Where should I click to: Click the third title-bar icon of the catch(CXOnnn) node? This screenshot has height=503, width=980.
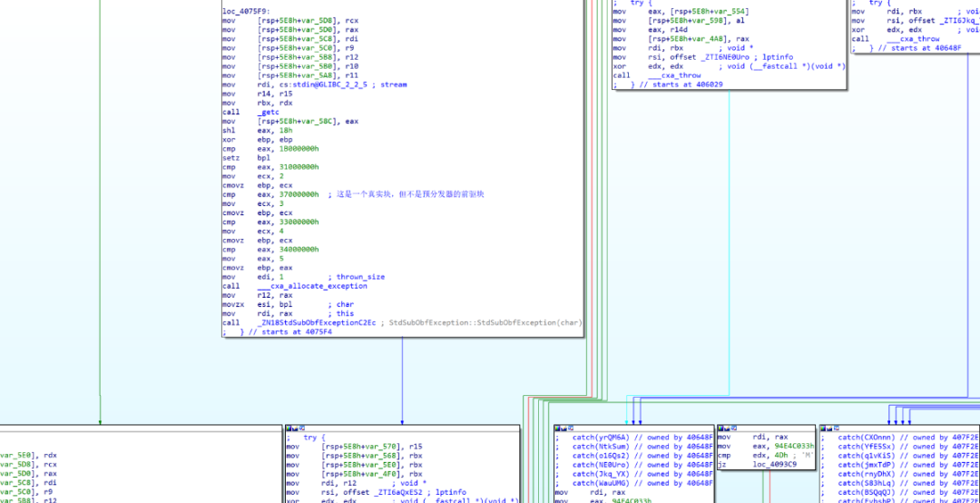pos(835,429)
